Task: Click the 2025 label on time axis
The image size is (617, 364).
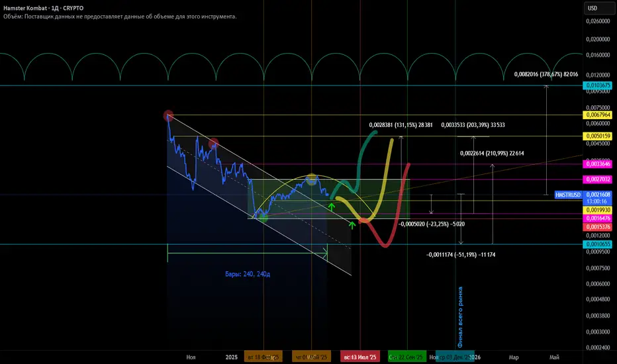Action: pyautogui.click(x=232, y=357)
